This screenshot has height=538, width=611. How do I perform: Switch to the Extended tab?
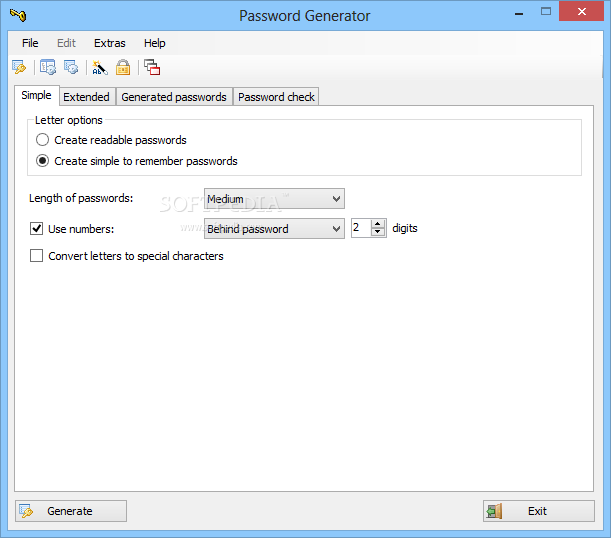click(x=87, y=97)
